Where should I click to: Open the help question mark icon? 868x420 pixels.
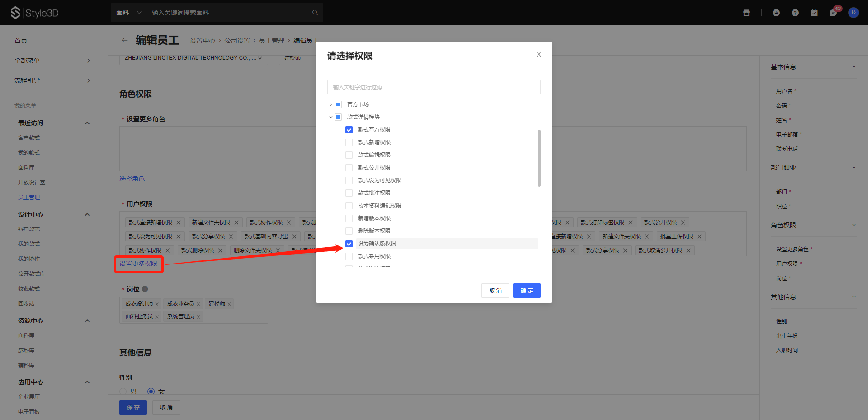pyautogui.click(x=795, y=13)
